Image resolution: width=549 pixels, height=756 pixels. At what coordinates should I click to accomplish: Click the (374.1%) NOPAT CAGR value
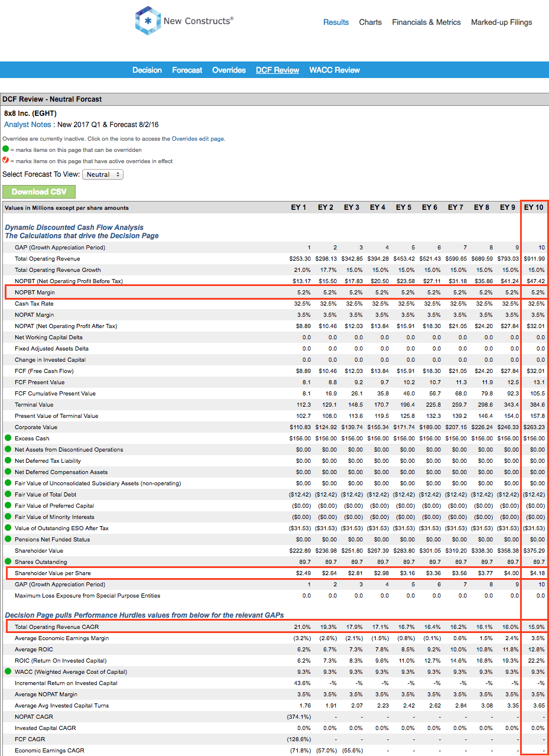[298, 716]
